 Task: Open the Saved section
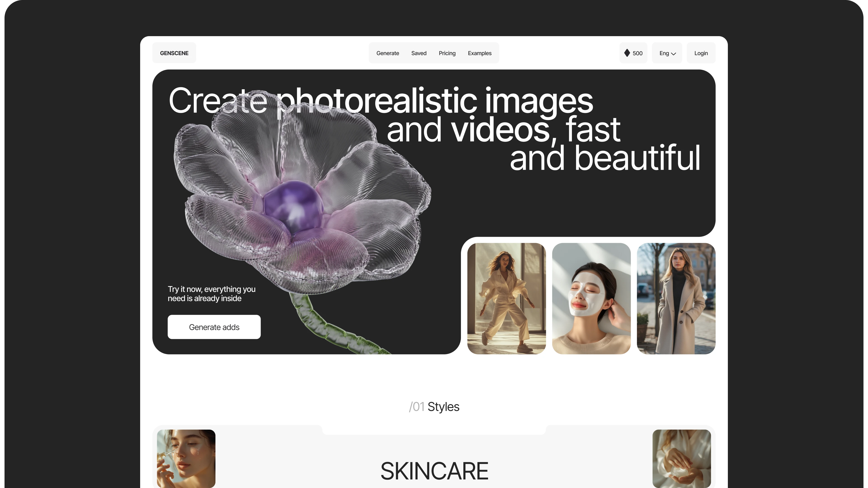(419, 53)
